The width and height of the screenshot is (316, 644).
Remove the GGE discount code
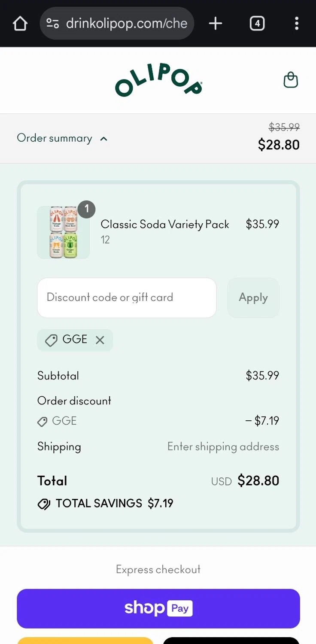coord(100,340)
